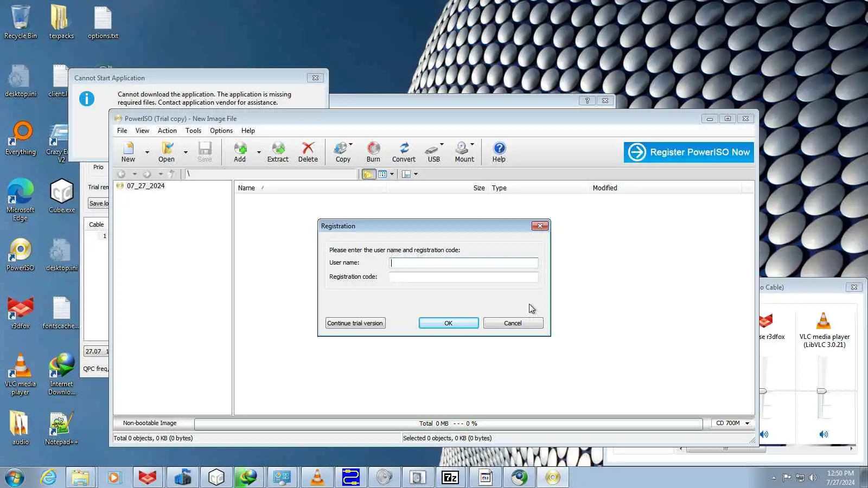Viewport: 868px width, 488px height.
Task: Select the PowerISO desktop shortcut
Action: (21, 254)
